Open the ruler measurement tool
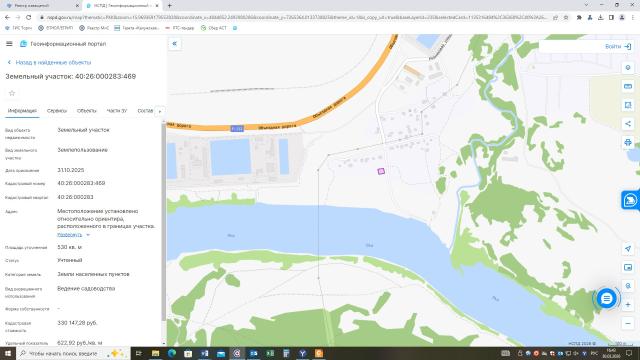Image resolution: width=640 pixels, height=360 pixels. 628,87
